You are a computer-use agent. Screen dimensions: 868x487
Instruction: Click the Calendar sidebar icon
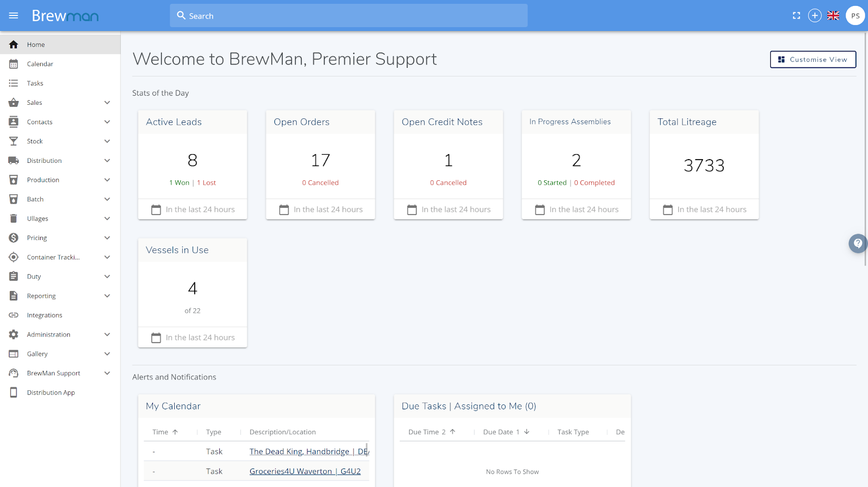pos(14,64)
